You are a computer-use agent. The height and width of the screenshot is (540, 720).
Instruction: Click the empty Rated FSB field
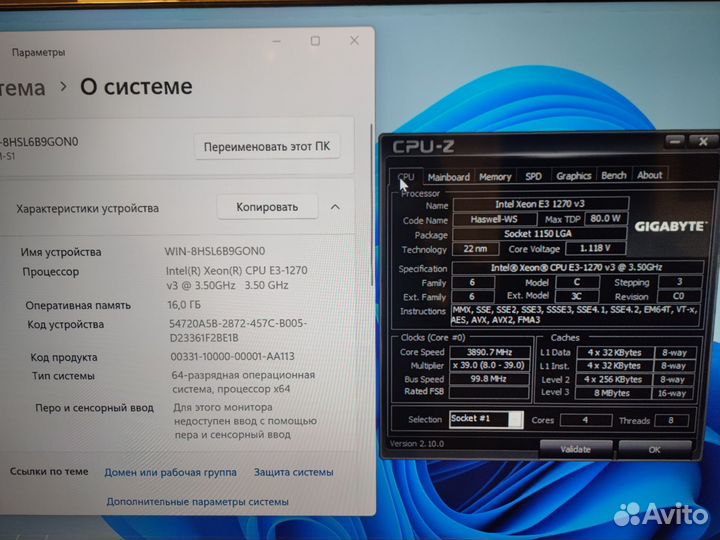pos(489,392)
